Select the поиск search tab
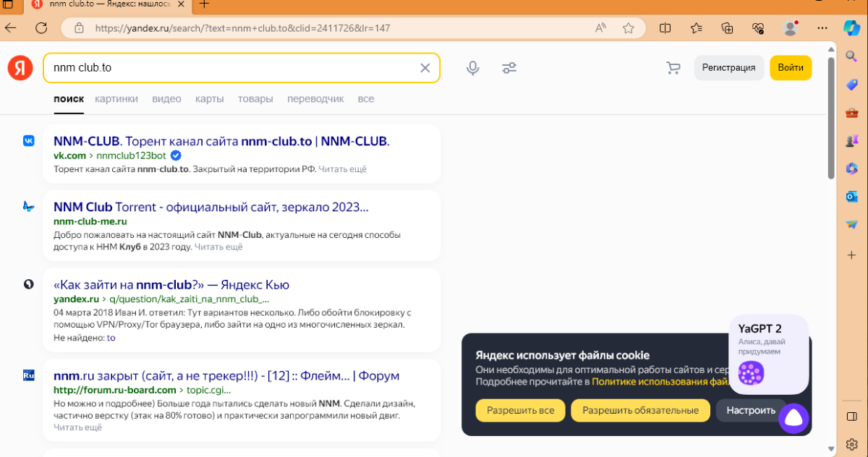This screenshot has width=868, height=457. pos(69,98)
